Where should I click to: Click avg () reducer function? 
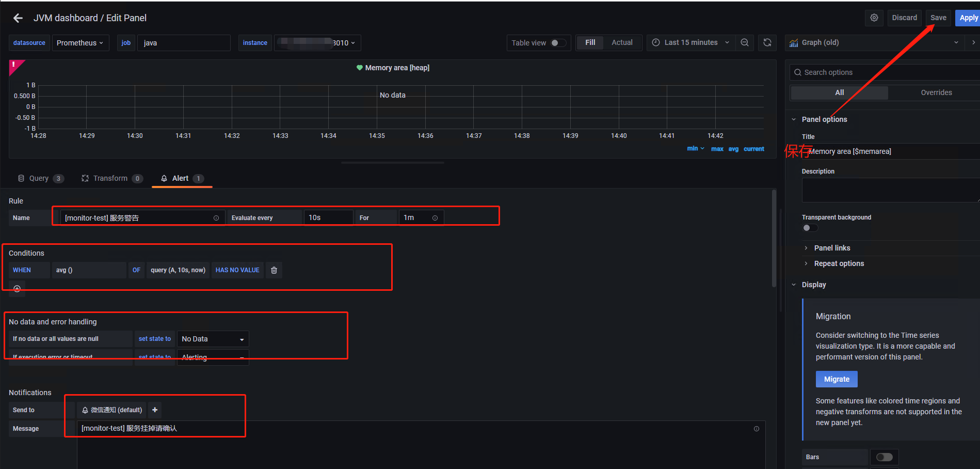[89, 270]
